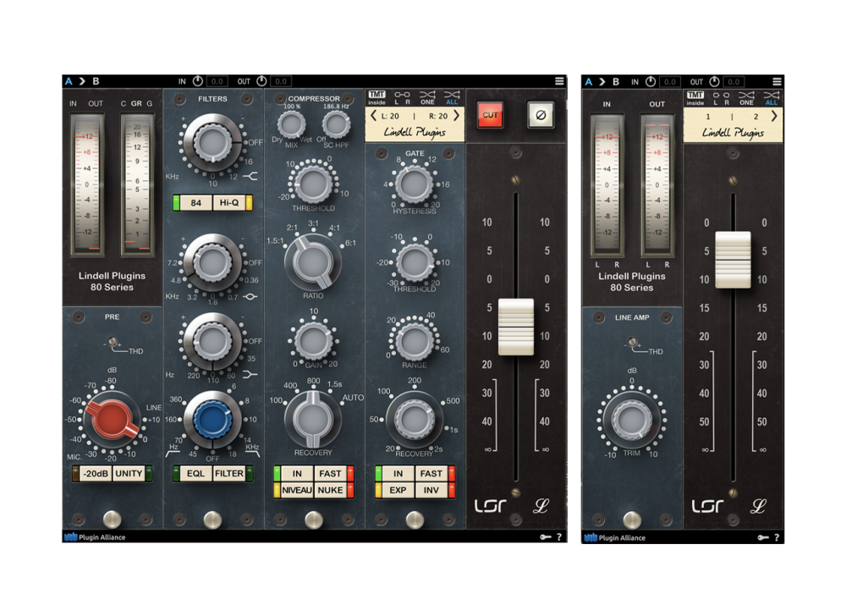Viewport: 846px width, 616px height.
Task: Toggle the preamp -20dB pad button
Action: point(96,474)
